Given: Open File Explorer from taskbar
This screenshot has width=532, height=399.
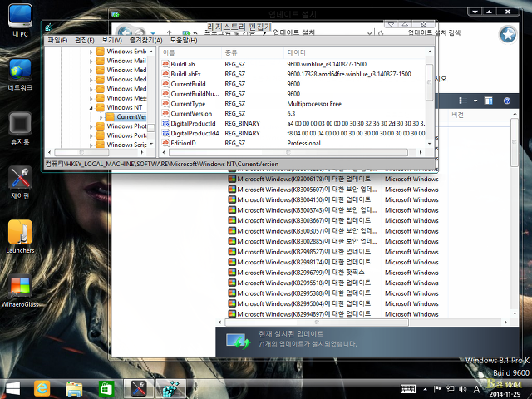Looking at the screenshot, I should 74,388.
